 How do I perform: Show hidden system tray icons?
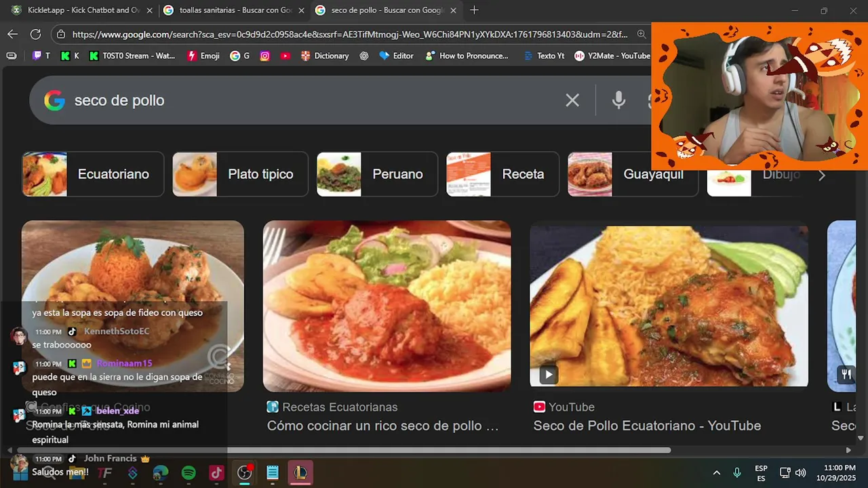pyautogui.click(x=716, y=472)
